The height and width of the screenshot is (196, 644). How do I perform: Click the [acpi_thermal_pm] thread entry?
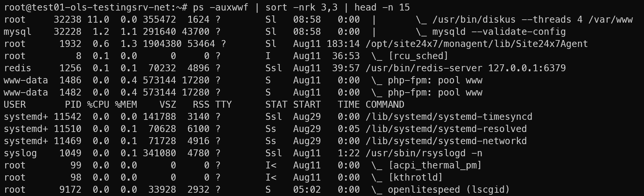tap(435, 165)
